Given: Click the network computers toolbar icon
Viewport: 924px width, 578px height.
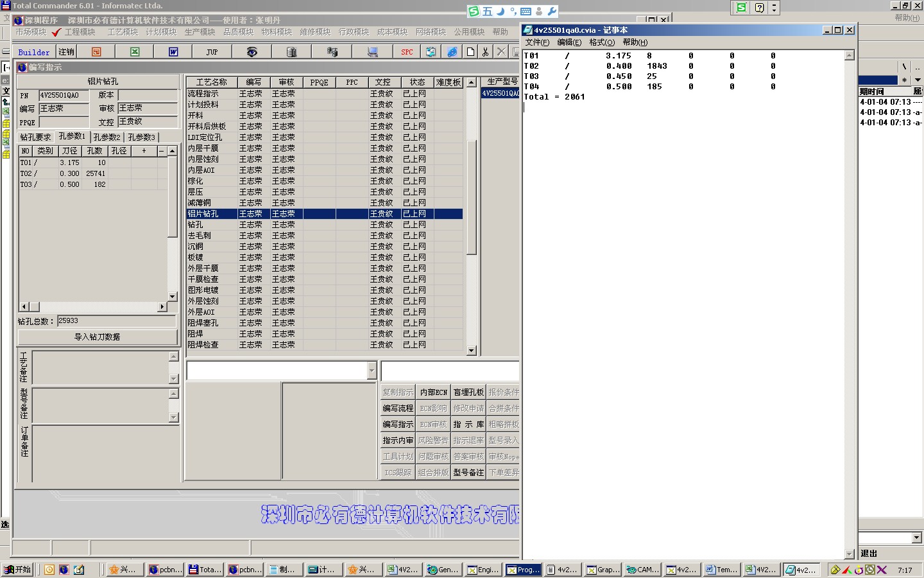Looking at the screenshot, I should click(332, 52).
